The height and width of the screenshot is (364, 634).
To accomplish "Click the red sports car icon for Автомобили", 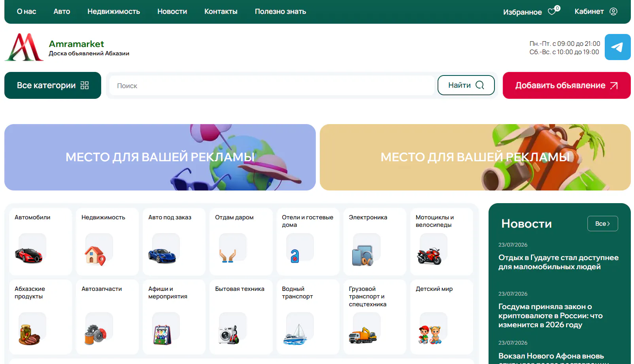I will pos(28,255).
